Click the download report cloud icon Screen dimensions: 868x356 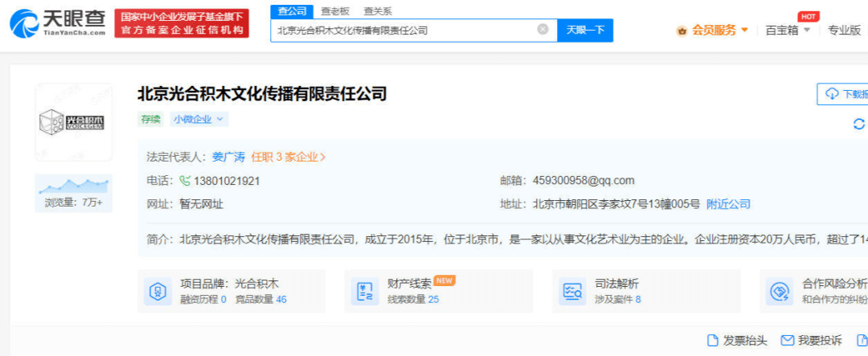(x=832, y=94)
